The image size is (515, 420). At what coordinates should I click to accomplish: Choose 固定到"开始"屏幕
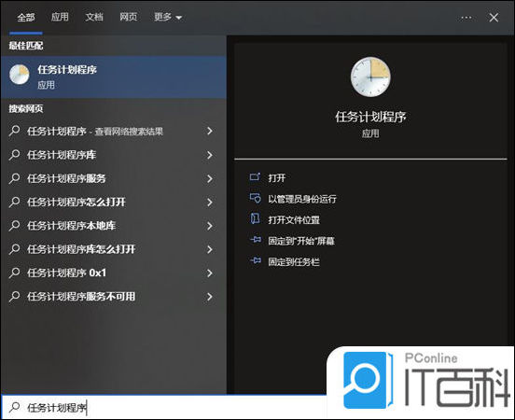pos(301,241)
